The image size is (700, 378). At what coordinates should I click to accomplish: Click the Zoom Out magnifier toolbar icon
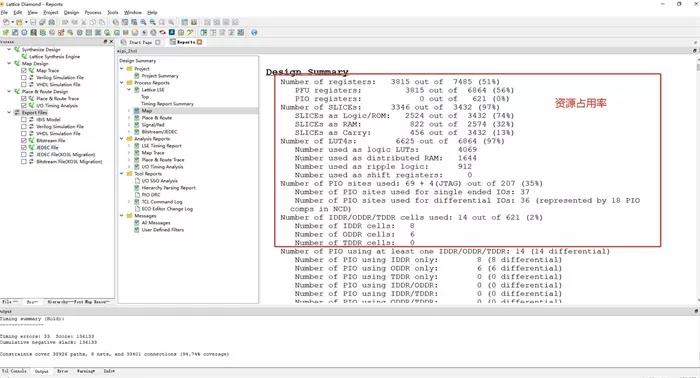tap(153, 22)
